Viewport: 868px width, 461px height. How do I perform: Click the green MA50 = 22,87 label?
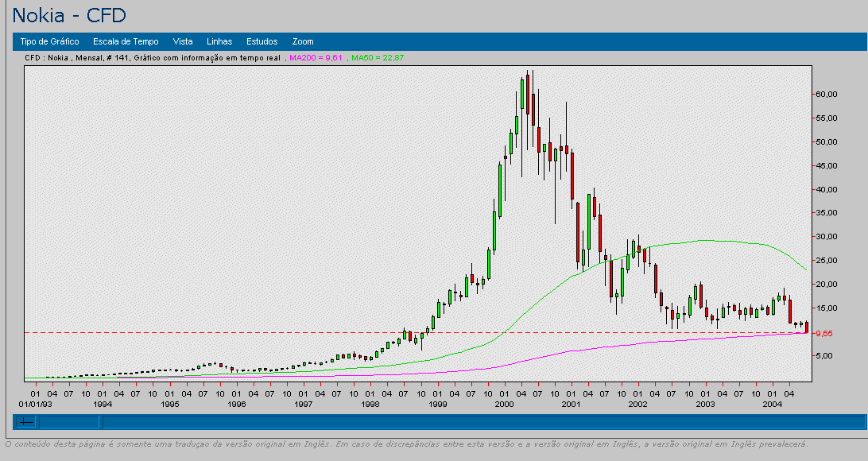pos(378,58)
